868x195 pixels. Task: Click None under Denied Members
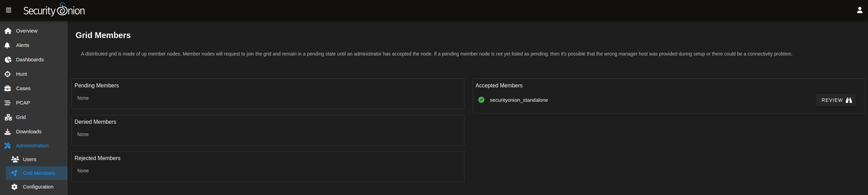pos(83,134)
